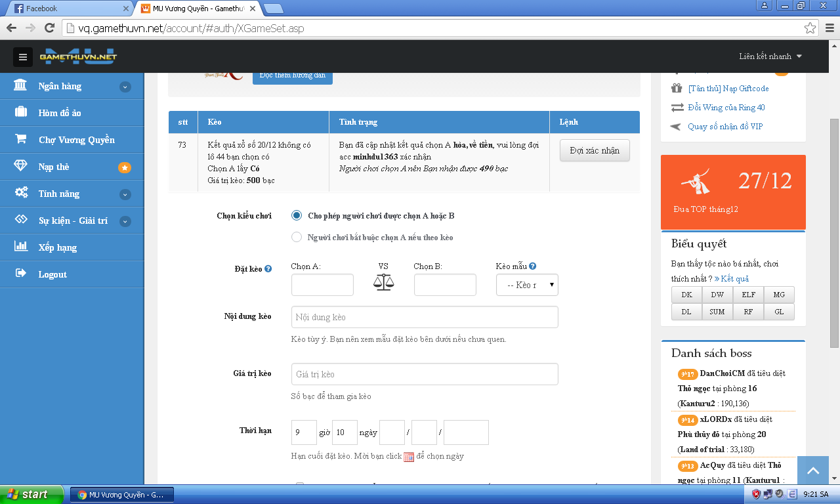The image size is (840, 504).
Task: Click the Nội dung kèo input field
Action: click(x=425, y=317)
